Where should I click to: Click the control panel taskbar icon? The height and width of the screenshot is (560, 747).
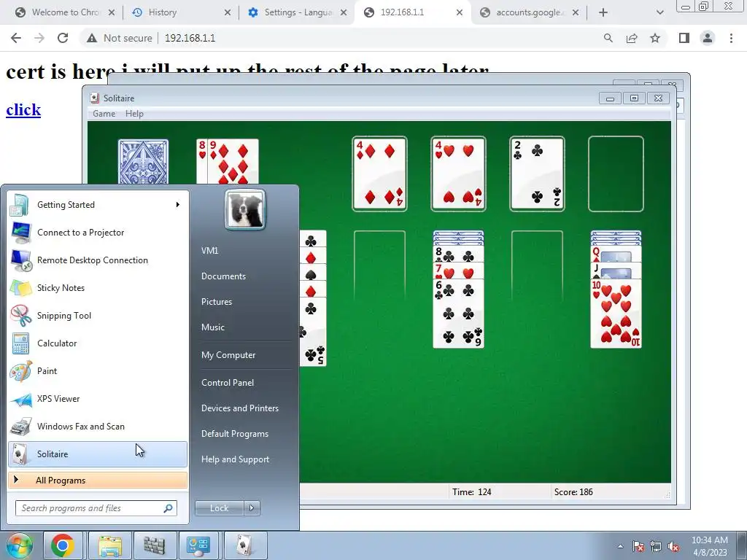[198, 545]
